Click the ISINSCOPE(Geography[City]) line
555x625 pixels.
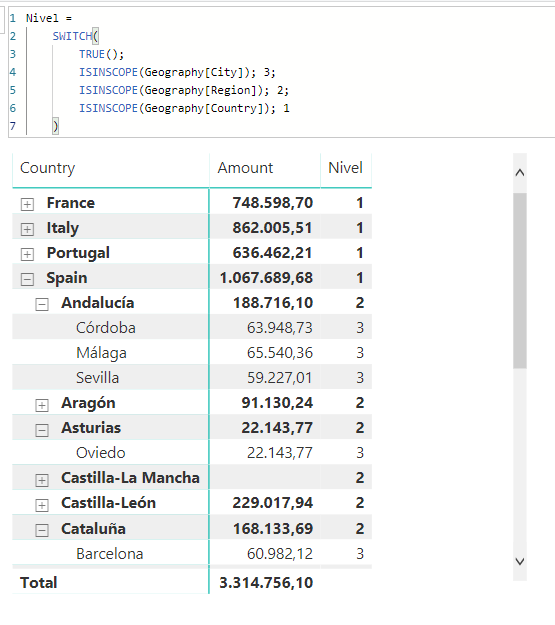(x=177, y=72)
